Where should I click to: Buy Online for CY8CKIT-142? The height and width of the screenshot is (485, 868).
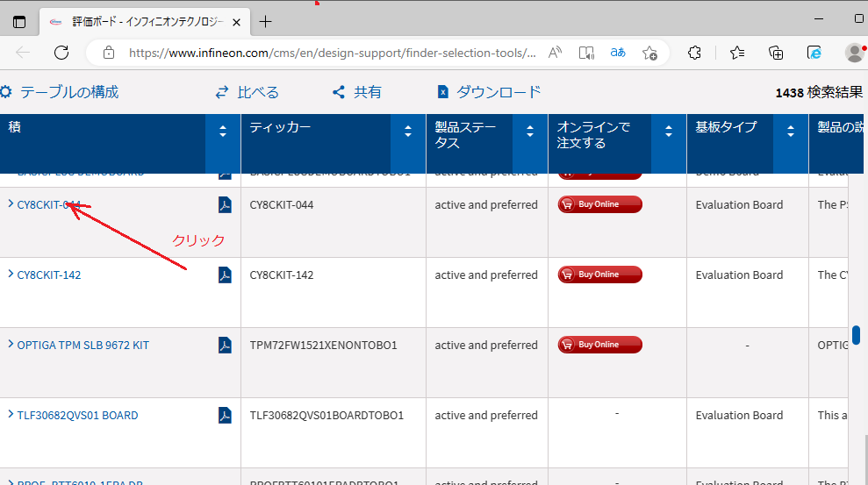tap(600, 275)
